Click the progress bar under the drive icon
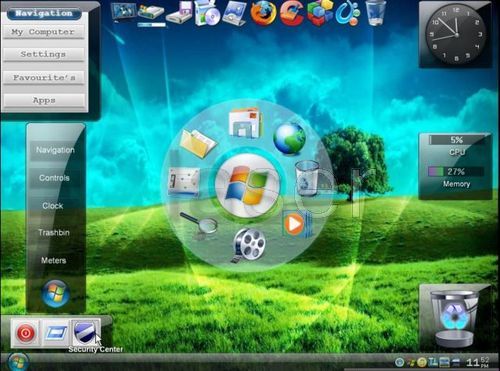Screen dimensions: 500x371 151,25
